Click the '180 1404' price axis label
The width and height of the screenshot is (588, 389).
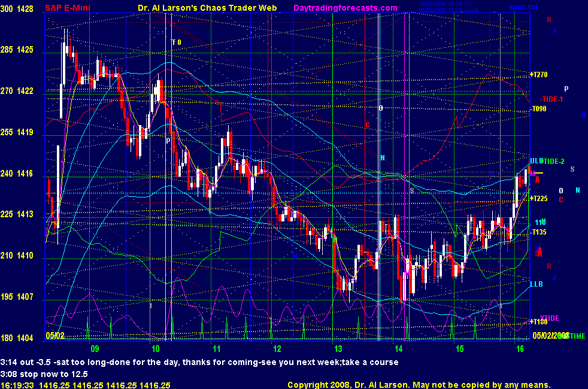17,338
